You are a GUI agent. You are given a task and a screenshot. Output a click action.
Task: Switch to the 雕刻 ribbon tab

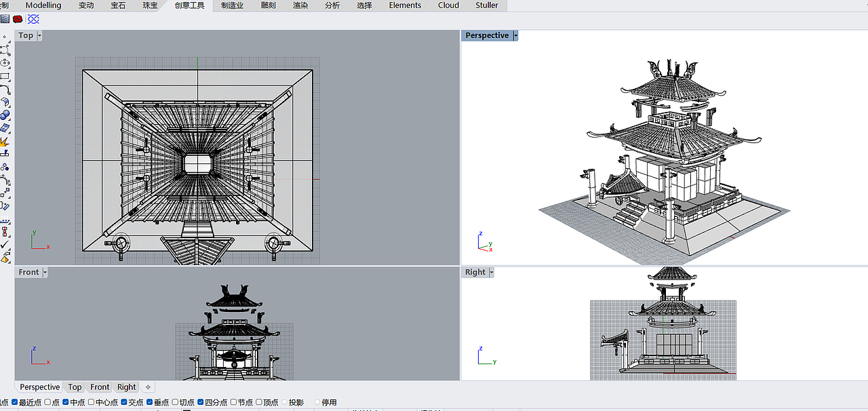point(268,5)
